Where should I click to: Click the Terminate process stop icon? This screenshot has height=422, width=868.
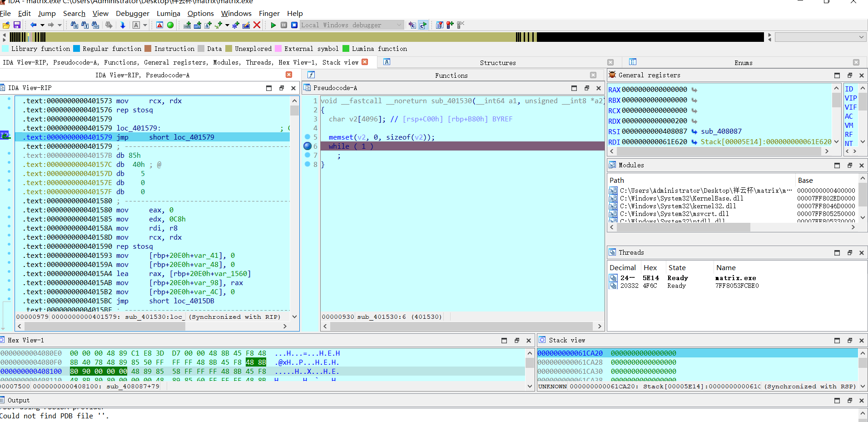pyautogui.click(x=294, y=25)
